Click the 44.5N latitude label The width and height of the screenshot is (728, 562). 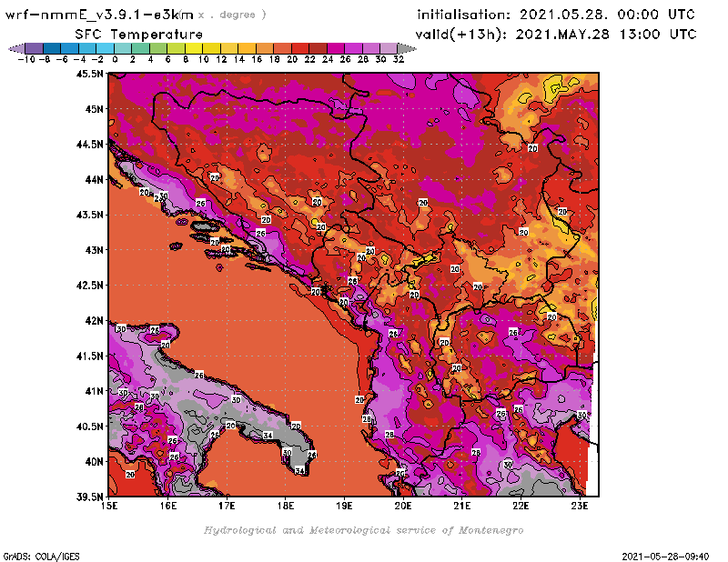[x=90, y=144]
